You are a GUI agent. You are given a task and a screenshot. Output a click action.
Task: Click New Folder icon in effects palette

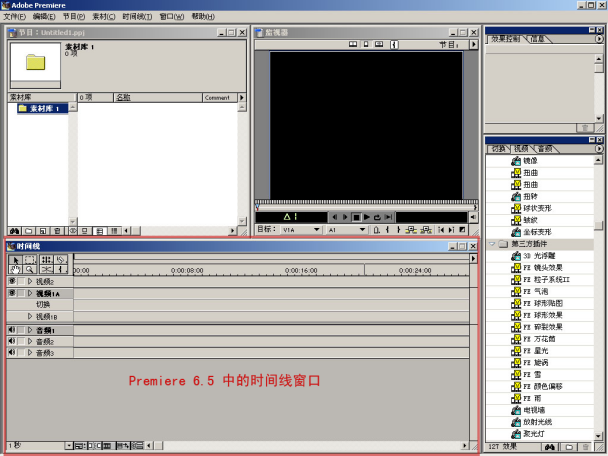pyautogui.click(x=569, y=447)
